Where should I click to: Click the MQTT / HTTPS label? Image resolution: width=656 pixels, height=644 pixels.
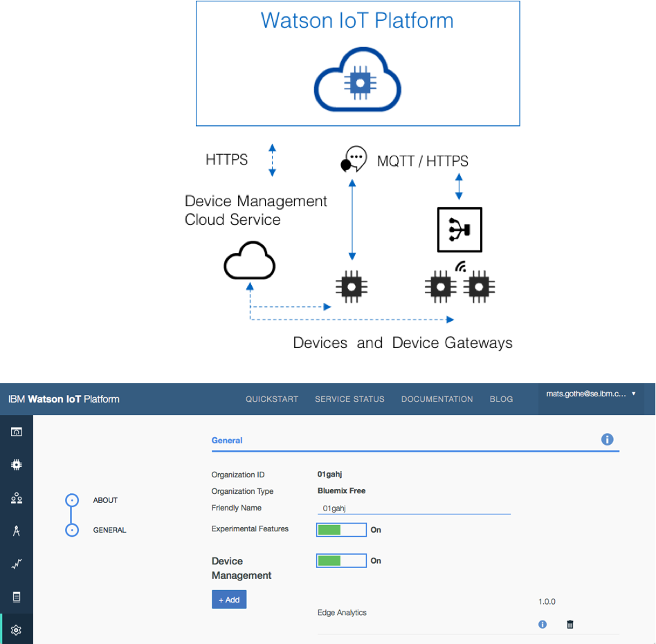(x=423, y=161)
